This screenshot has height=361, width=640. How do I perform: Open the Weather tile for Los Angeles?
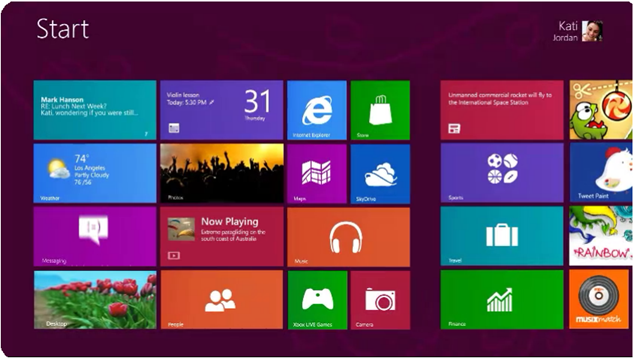tap(95, 173)
